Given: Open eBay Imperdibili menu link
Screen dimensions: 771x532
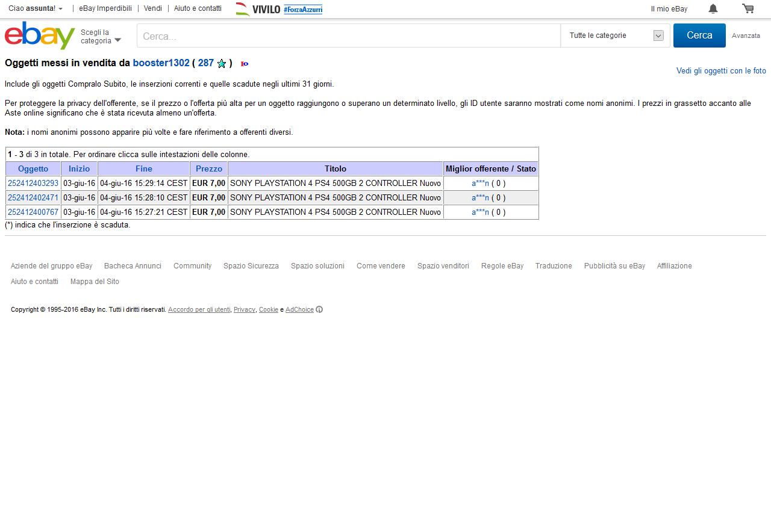Looking at the screenshot, I should (x=105, y=9).
